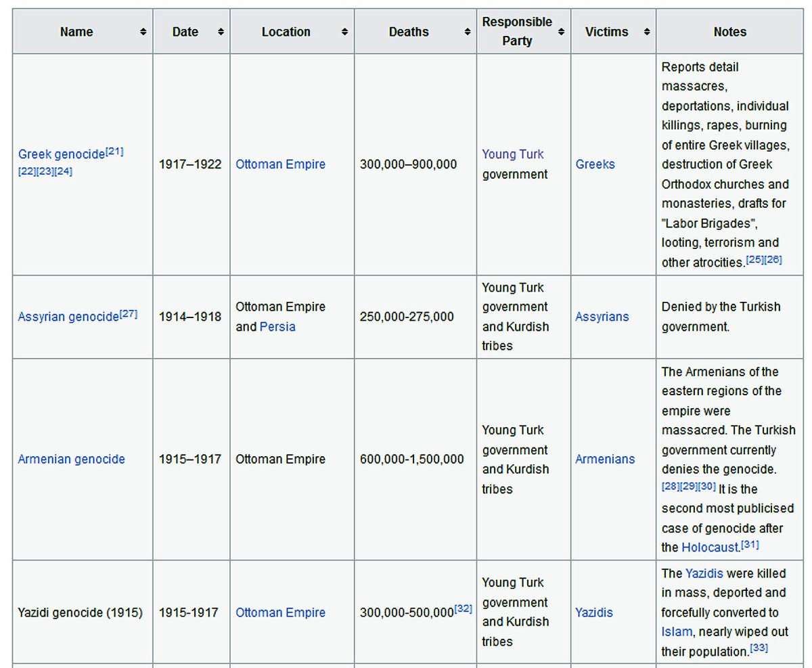Image resolution: width=812 pixels, height=668 pixels.
Task: Select deaths figure 600,000-1,500,000
Action: [x=412, y=459]
